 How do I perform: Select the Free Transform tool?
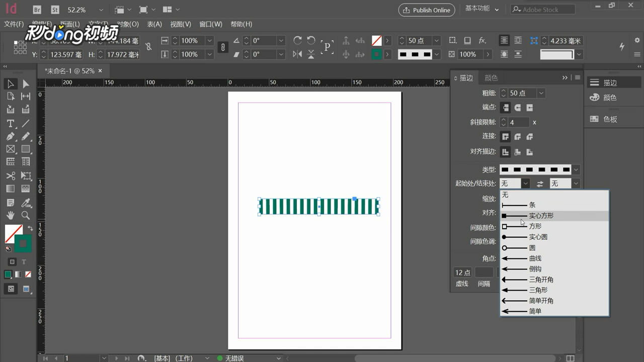pyautogui.click(x=26, y=176)
